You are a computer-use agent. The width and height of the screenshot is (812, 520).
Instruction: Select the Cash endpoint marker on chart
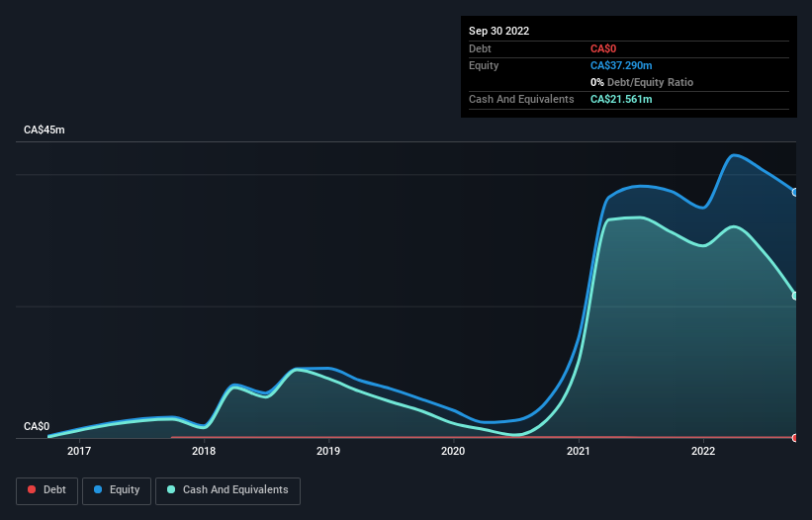pyautogui.click(x=795, y=296)
